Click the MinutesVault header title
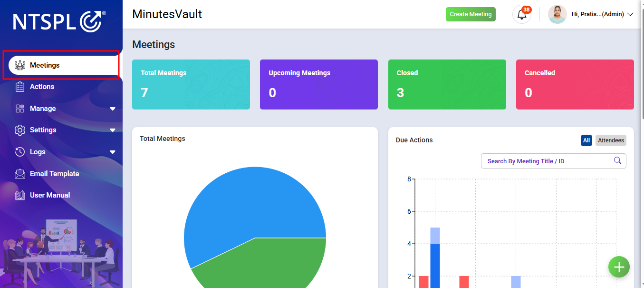 (167, 14)
